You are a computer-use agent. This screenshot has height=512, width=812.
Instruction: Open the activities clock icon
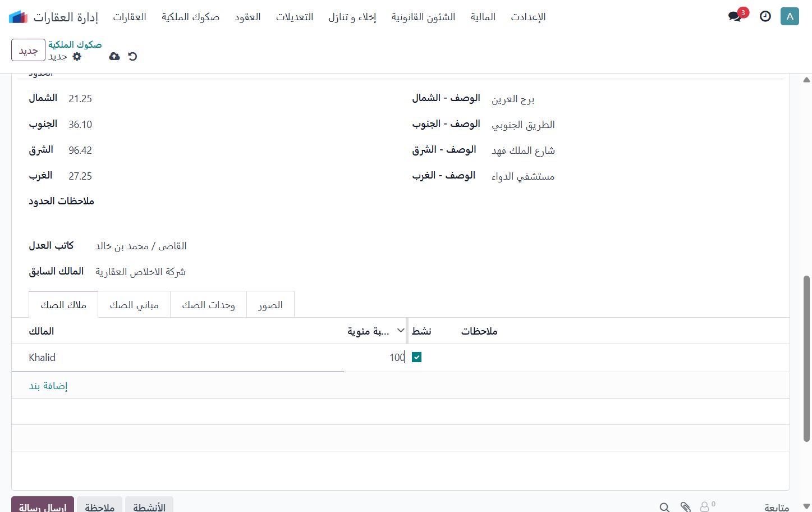(765, 16)
